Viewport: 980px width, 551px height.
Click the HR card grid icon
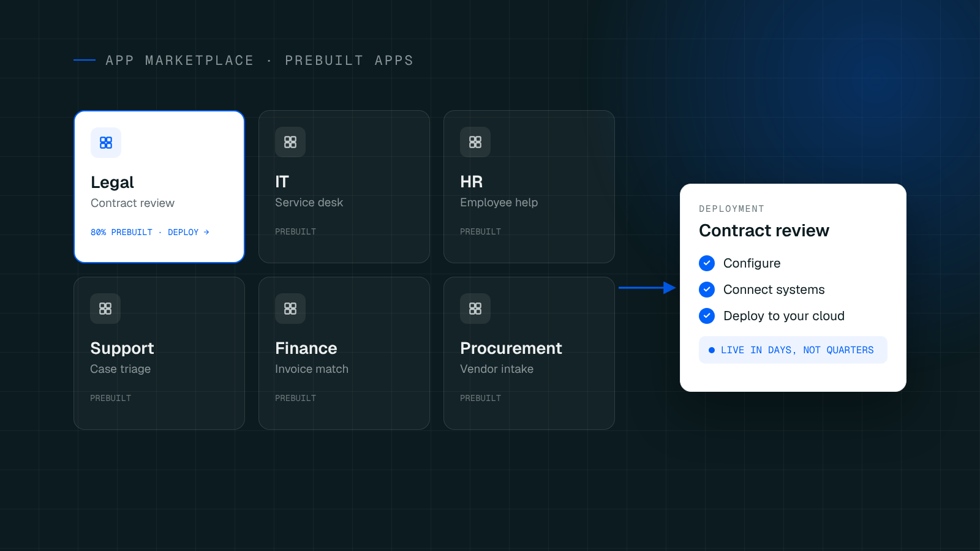[475, 142]
